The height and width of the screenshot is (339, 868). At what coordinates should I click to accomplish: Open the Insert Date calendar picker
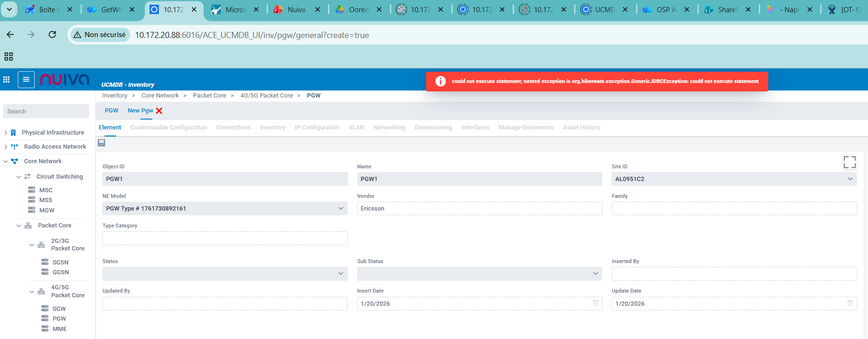595,303
